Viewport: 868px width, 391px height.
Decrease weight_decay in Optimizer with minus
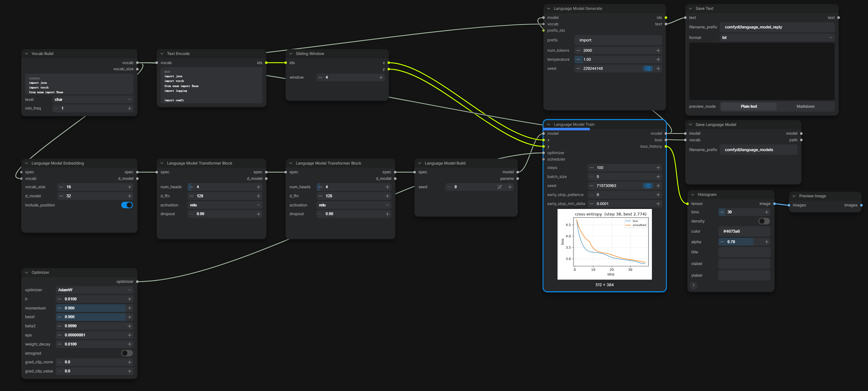[x=59, y=344]
